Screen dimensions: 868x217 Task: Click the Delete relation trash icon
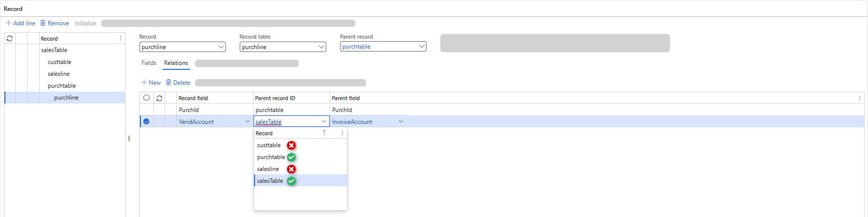click(169, 83)
